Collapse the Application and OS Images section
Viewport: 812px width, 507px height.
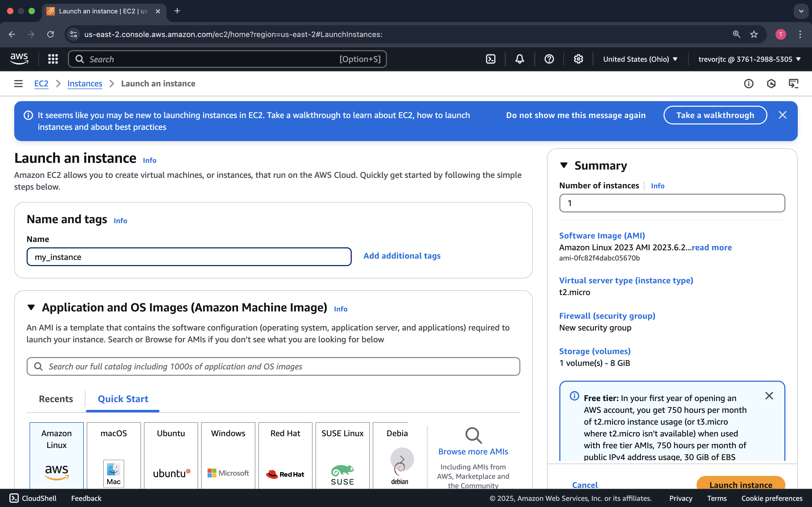click(31, 307)
